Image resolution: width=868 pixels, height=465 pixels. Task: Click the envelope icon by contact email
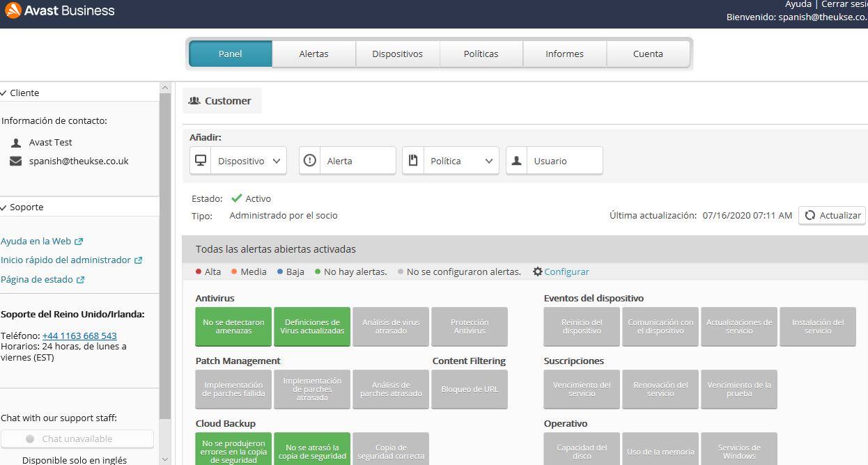point(16,161)
